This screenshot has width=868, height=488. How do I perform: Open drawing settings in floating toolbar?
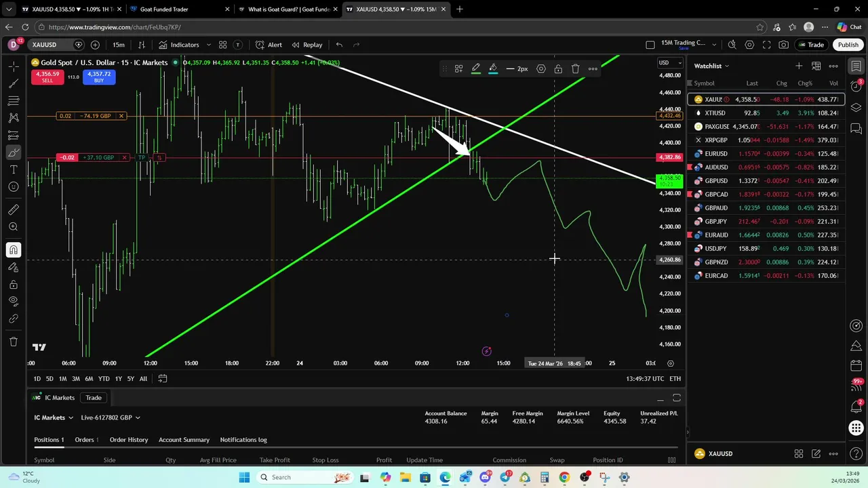541,68
